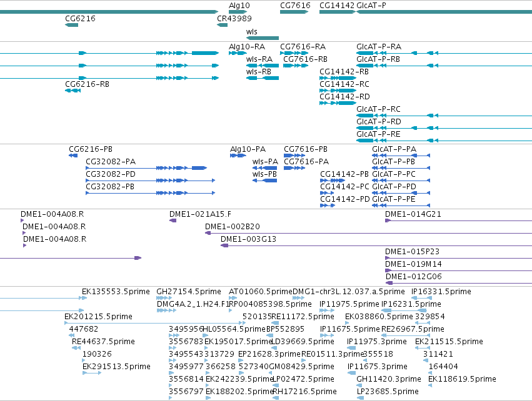Select the CG7616-RA transcript label

(x=303, y=46)
